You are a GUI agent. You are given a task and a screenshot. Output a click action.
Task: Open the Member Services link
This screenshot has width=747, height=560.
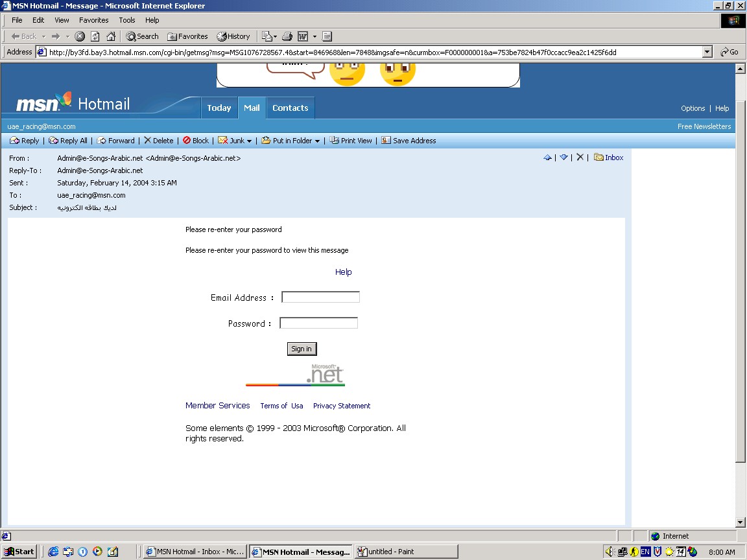pyautogui.click(x=218, y=405)
